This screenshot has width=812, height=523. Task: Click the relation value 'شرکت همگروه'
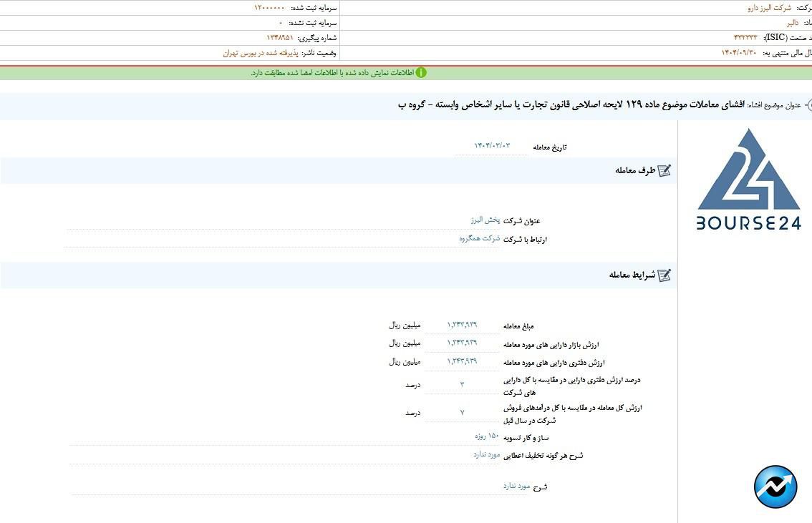pos(480,238)
